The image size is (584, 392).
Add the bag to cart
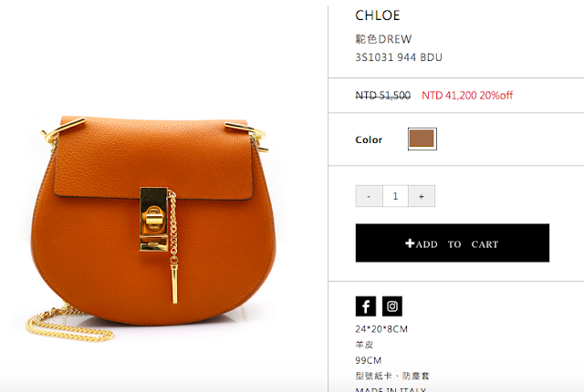pyautogui.click(x=453, y=242)
